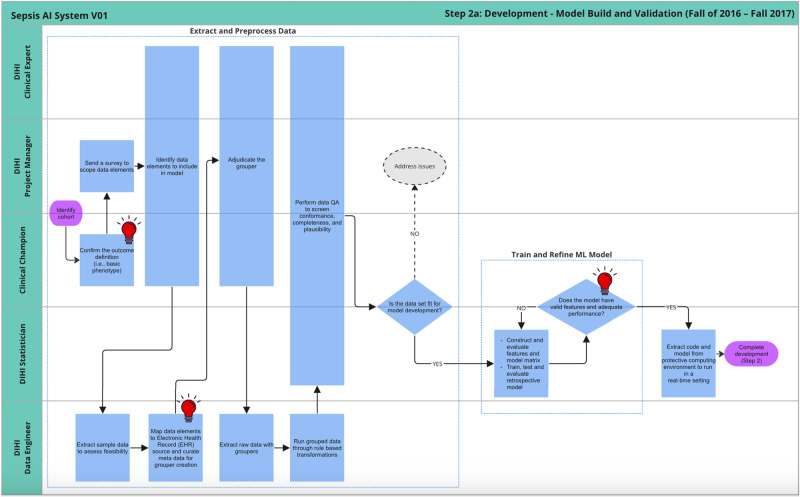Click the lightbulb above Map data elements box
This screenshot has height=497, width=800.
(x=188, y=404)
